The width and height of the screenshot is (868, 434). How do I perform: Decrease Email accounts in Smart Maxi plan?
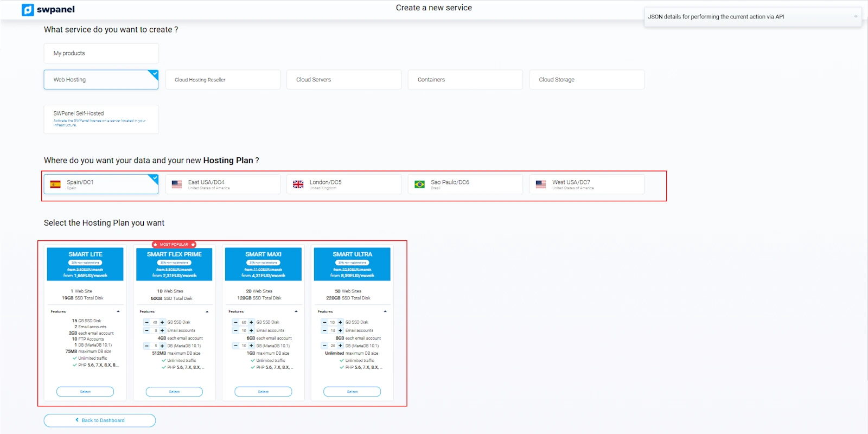tap(236, 330)
